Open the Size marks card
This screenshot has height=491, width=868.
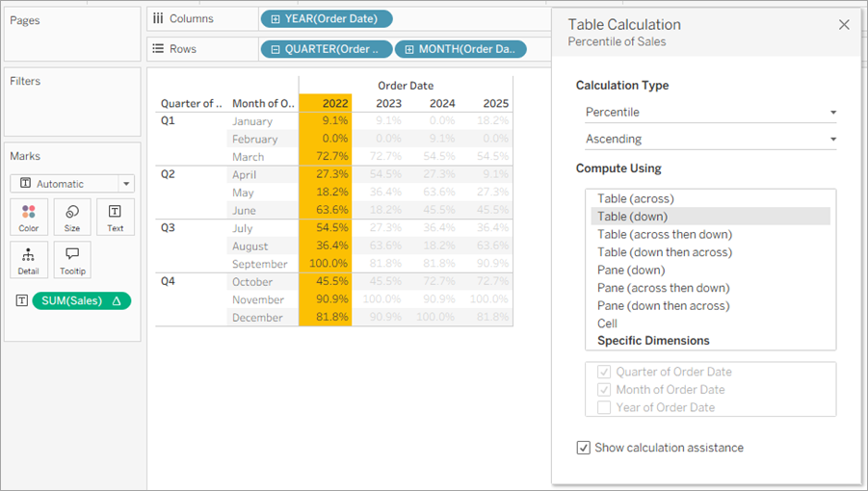tap(72, 218)
